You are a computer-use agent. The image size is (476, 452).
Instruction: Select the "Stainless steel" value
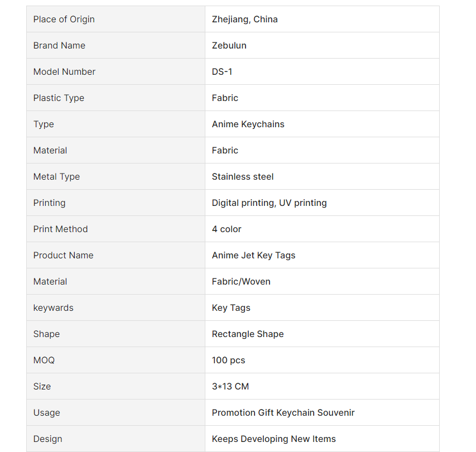click(243, 177)
